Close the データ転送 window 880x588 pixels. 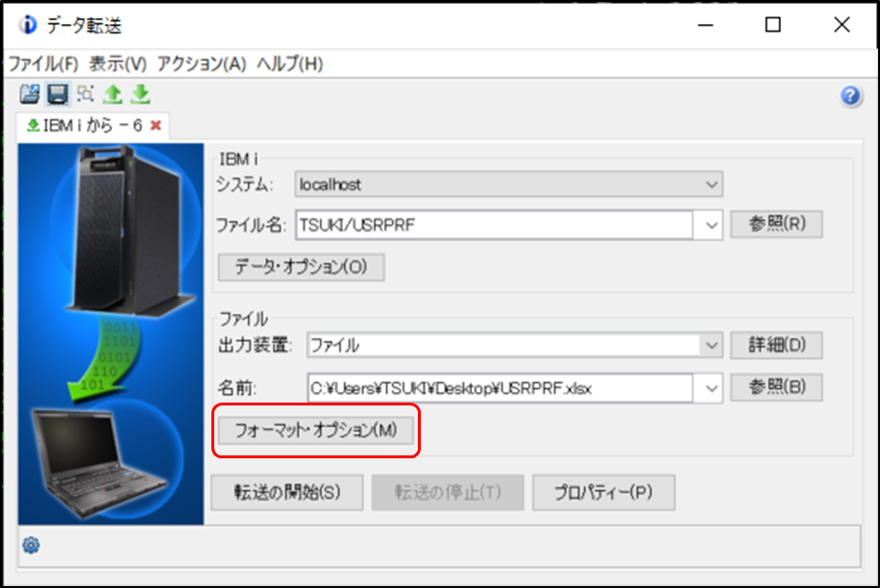point(842,25)
